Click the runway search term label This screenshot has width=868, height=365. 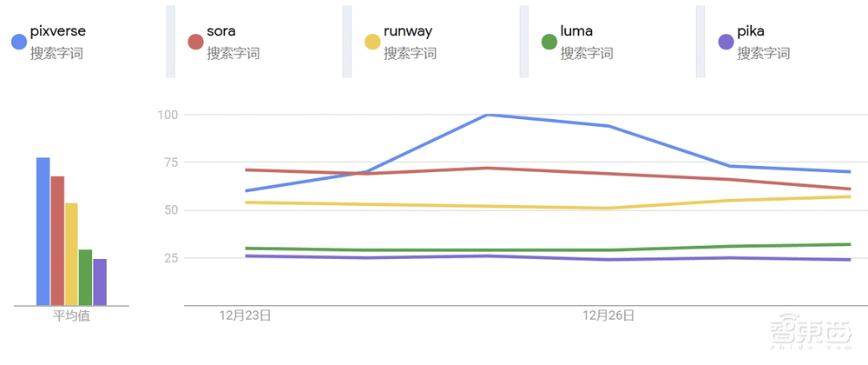(408, 32)
